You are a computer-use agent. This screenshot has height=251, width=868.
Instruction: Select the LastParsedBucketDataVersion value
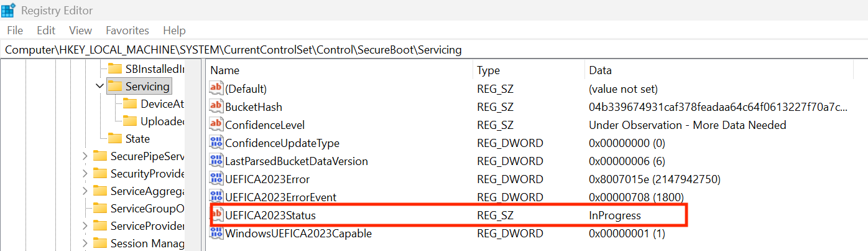(x=296, y=161)
